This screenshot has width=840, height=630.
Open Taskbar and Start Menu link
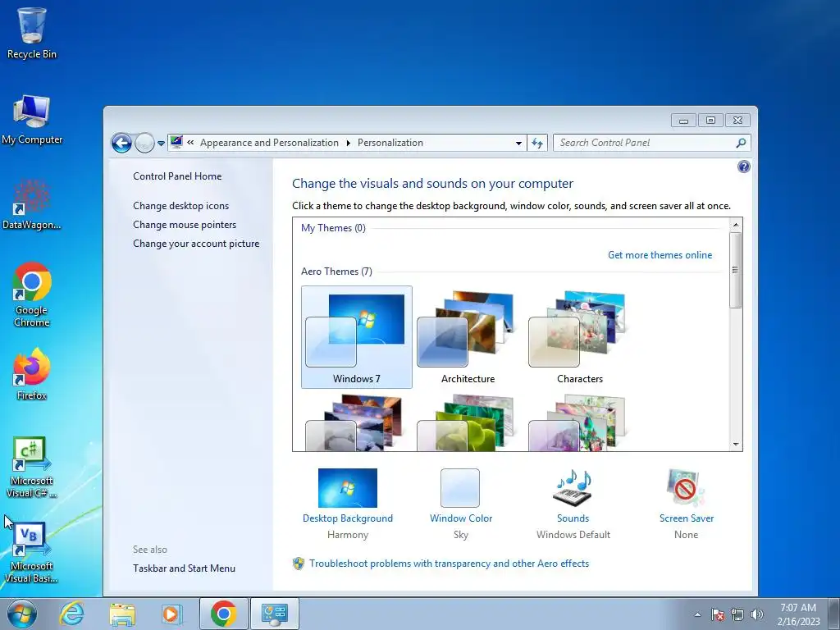coord(185,568)
